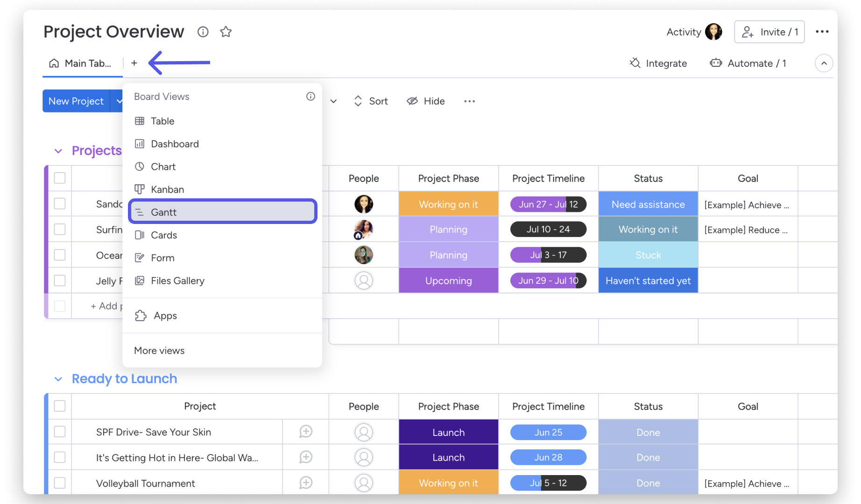Open Automate robot icon
The height and width of the screenshot is (504, 861).
tap(716, 63)
